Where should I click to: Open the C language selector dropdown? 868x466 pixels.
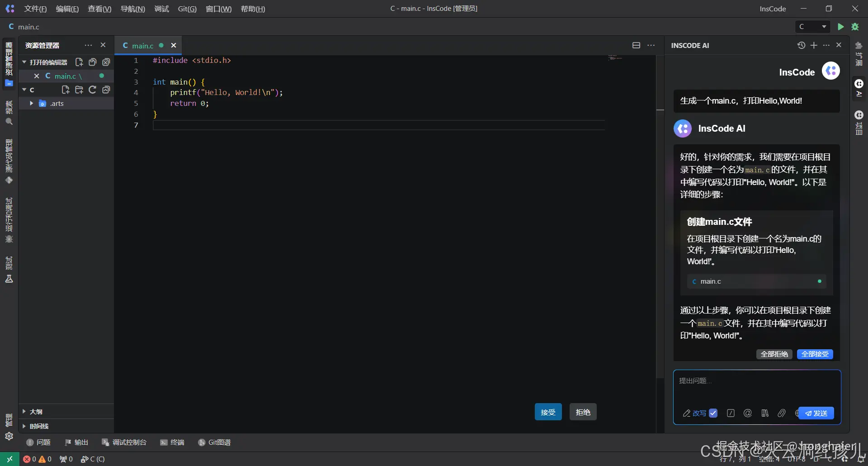tap(813, 27)
